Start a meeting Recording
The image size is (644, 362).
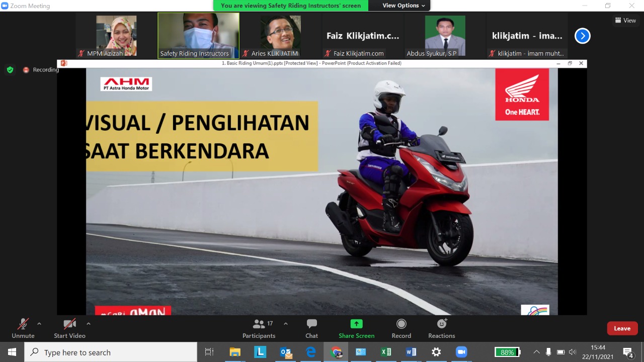401,328
